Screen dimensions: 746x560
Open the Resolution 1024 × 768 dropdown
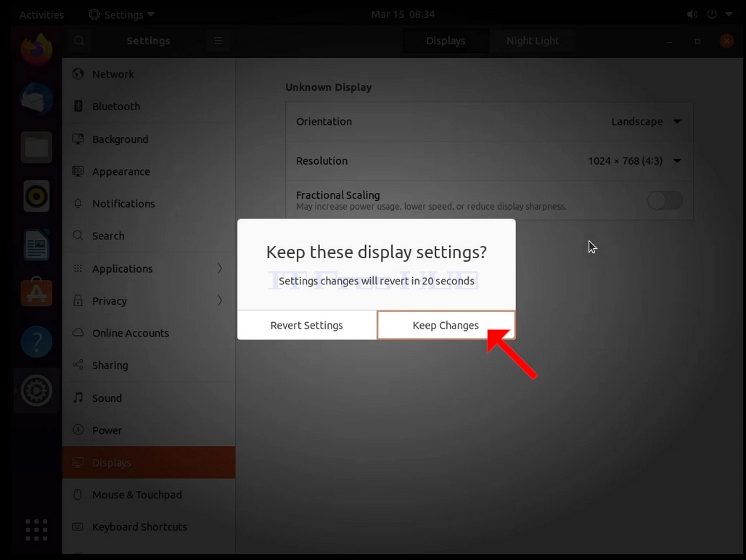(x=635, y=161)
